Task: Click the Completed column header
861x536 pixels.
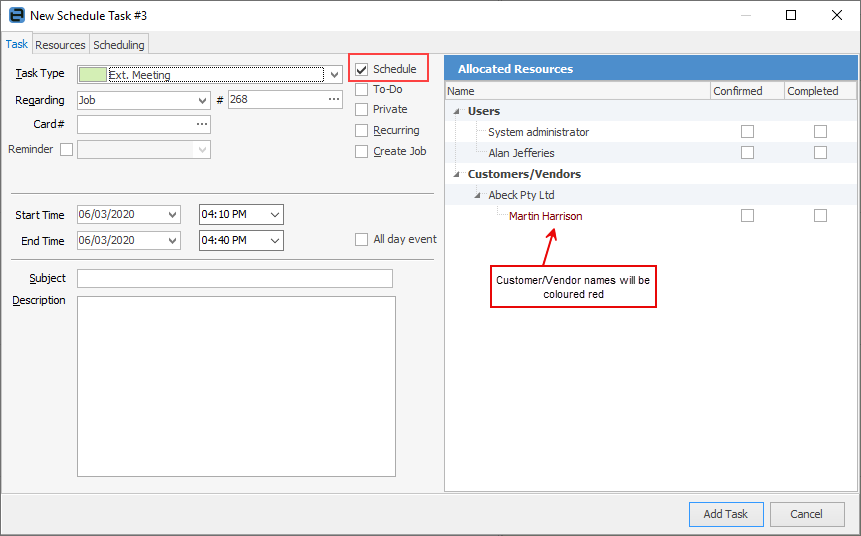Action: [x=820, y=91]
